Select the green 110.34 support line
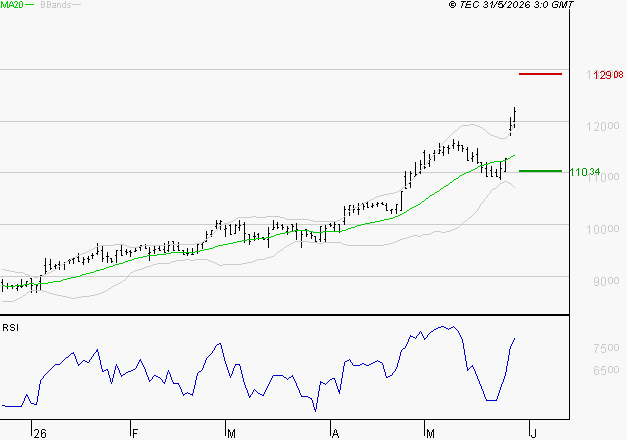The image size is (627, 440). tap(540, 171)
